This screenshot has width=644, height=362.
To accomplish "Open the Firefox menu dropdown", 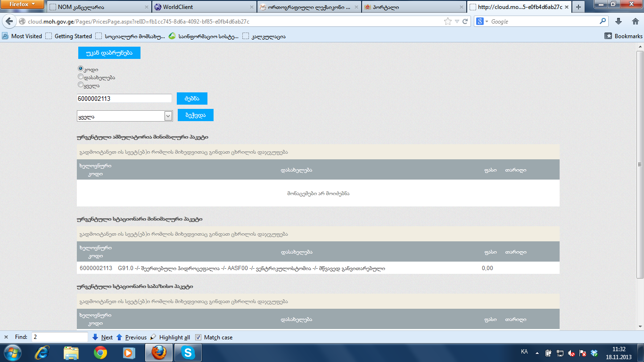I will point(23,4).
